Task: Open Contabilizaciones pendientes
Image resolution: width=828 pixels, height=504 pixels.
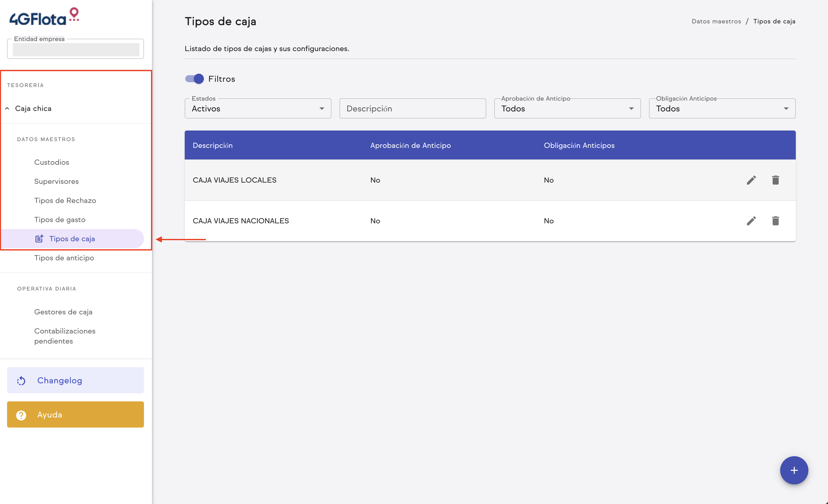Action: pyautogui.click(x=64, y=336)
